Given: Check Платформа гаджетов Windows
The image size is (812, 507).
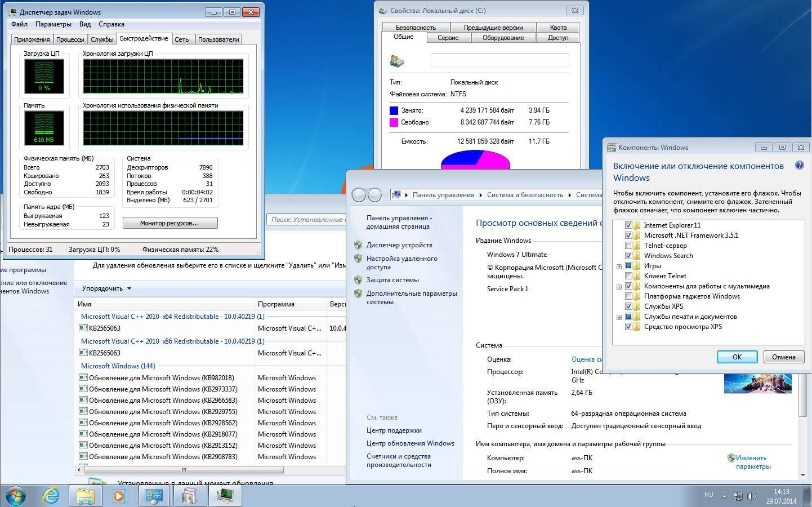Looking at the screenshot, I should coord(628,296).
